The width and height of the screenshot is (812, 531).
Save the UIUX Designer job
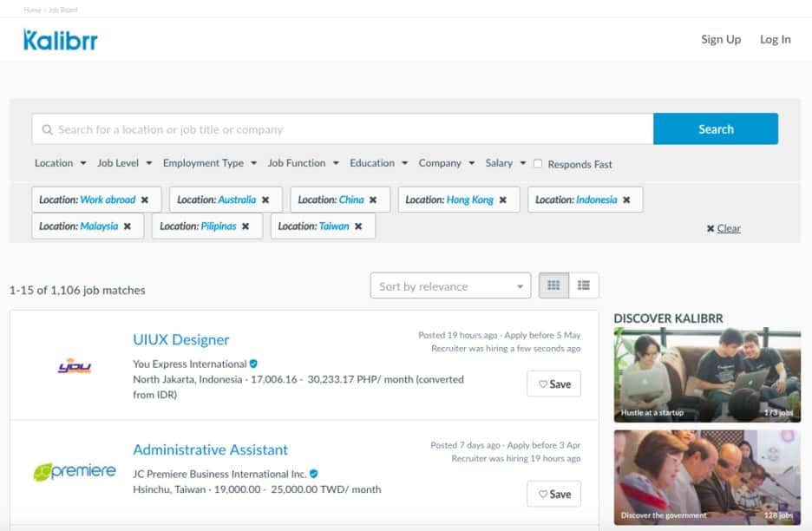click(553, 384)
